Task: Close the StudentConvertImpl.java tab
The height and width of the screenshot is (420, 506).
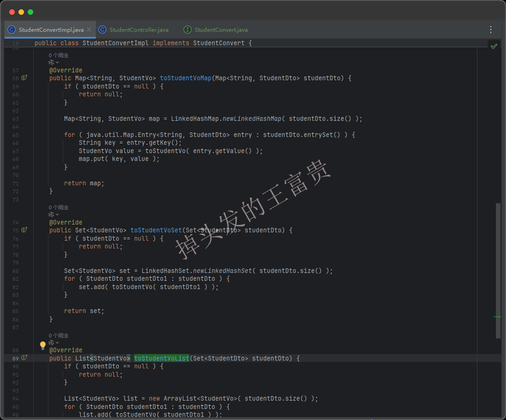Action: click(x=89, y=30)
